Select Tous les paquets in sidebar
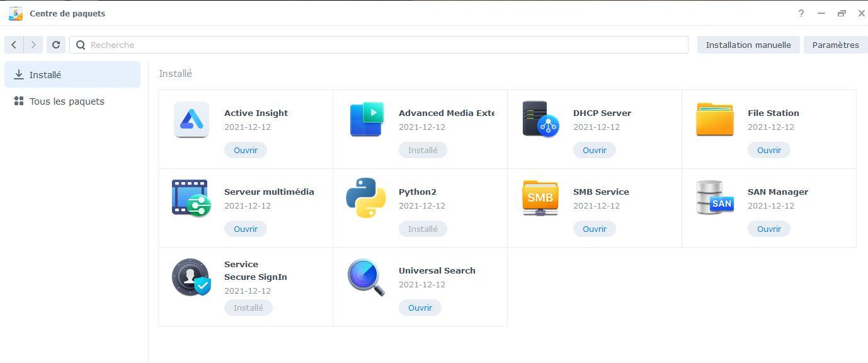The width and height of the screenshot is (868, 363). [x=72, y=101]
